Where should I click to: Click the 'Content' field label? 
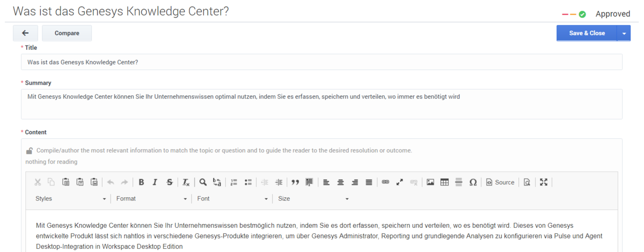[x=36, y=132]
